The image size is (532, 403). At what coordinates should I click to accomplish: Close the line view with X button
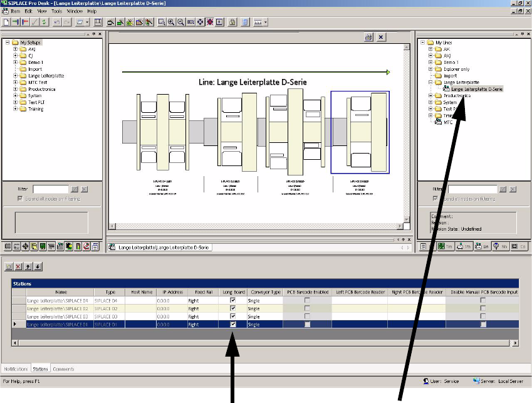tap(381, 38)
